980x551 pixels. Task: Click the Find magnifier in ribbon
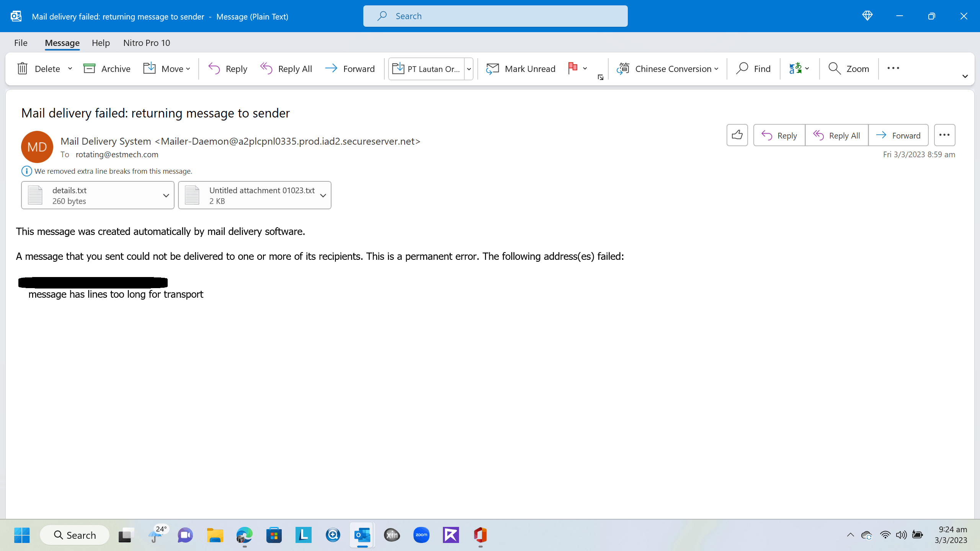[753, 68]
